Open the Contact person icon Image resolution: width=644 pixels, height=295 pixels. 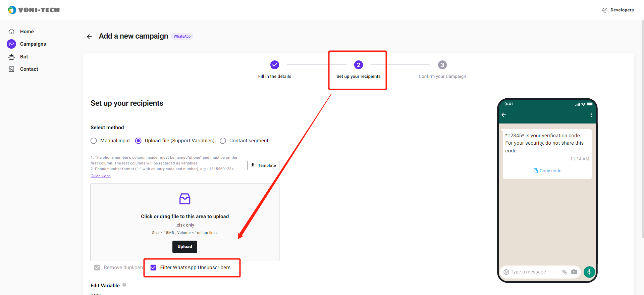click(x=11, y=69)
